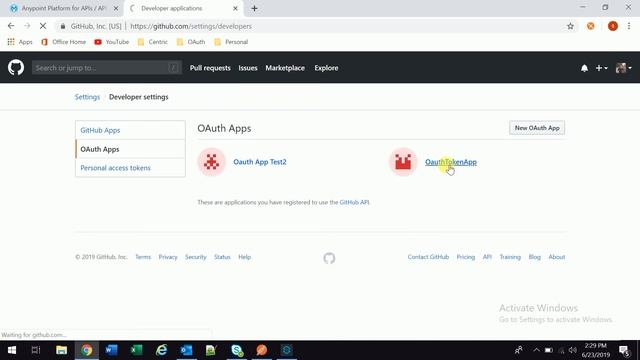
Task: Bookmark this page with star icon
Action: pos(570,26)
